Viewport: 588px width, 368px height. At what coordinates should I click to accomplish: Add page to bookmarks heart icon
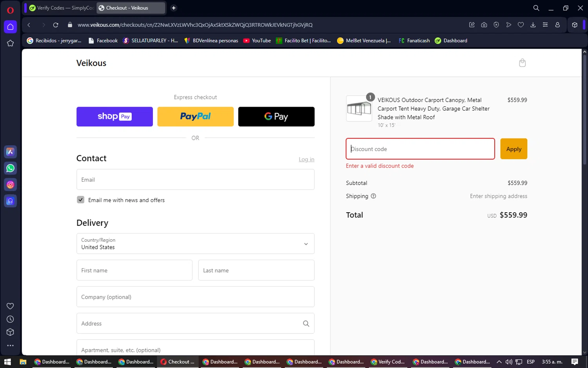[x=521, y=25]
